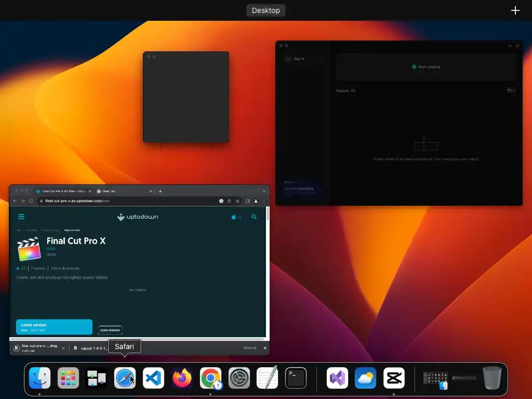Click Start creating in CapCut window
Screen dimensions: 532x399
[426, 67]
